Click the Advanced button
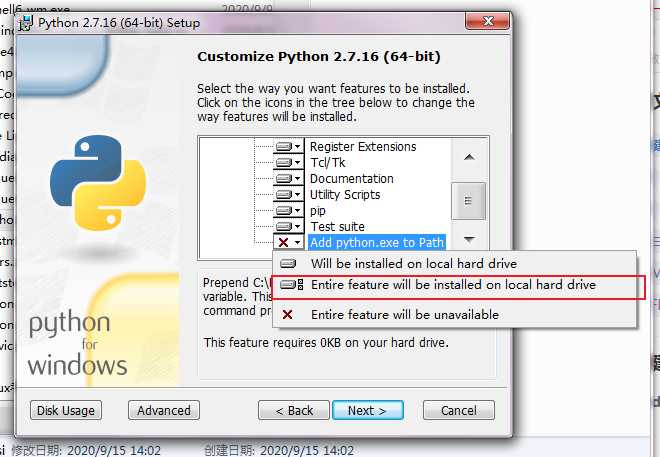This screenshot has height=457, width=660. (x=164, y=410)
